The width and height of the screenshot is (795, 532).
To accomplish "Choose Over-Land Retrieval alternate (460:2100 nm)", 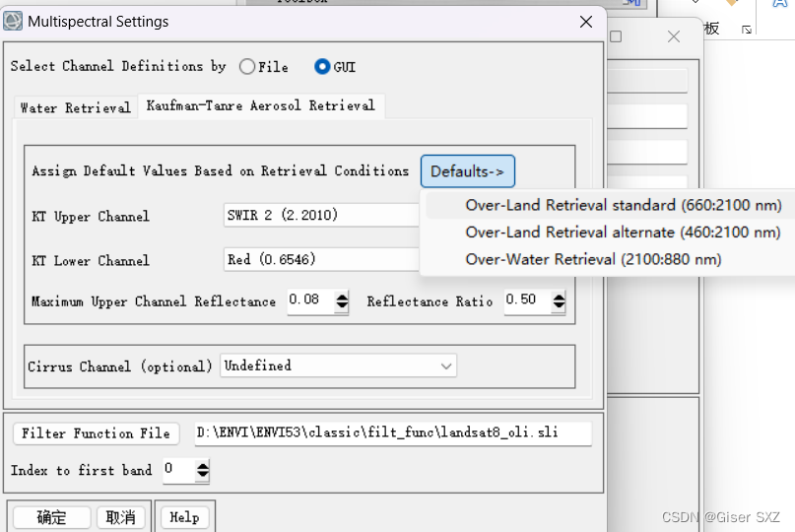I will pos(623,233).
